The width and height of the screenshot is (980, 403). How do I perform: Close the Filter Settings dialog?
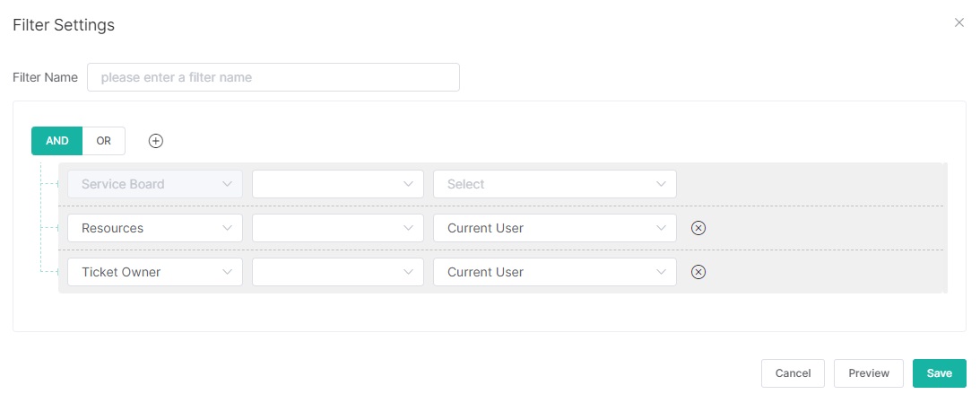(959, 23)
